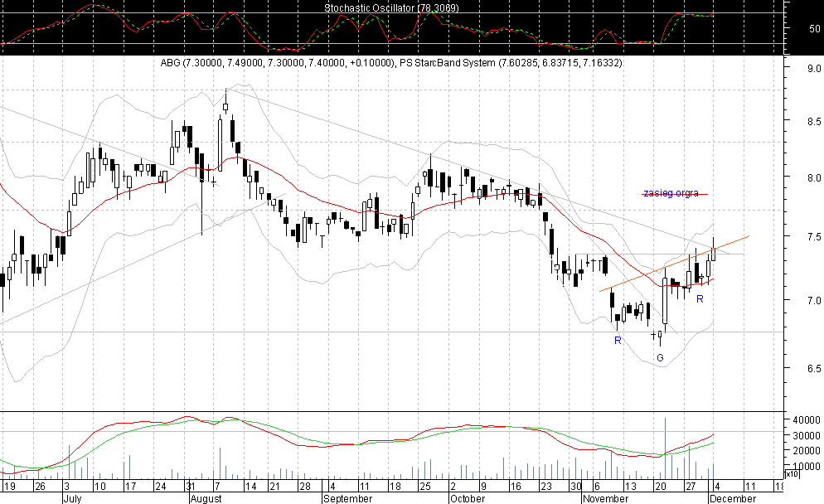The image size is (824, 504).
Task: Select the blue G marker label
Action: click(x=660, y=358)
